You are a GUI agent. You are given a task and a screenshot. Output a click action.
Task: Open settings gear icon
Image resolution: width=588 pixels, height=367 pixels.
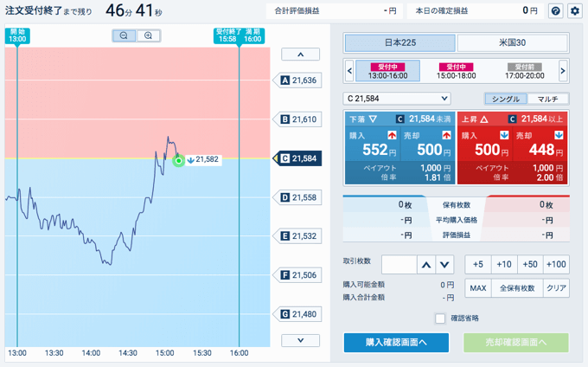575,11
